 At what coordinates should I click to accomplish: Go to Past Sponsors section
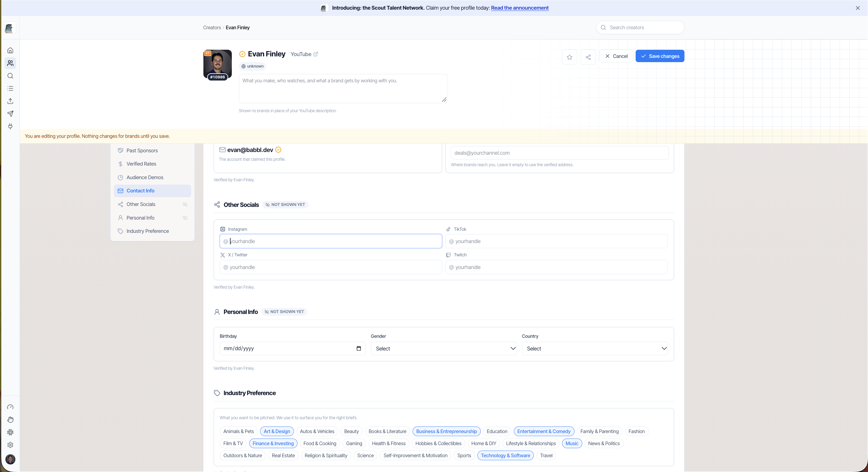(152, 151)
